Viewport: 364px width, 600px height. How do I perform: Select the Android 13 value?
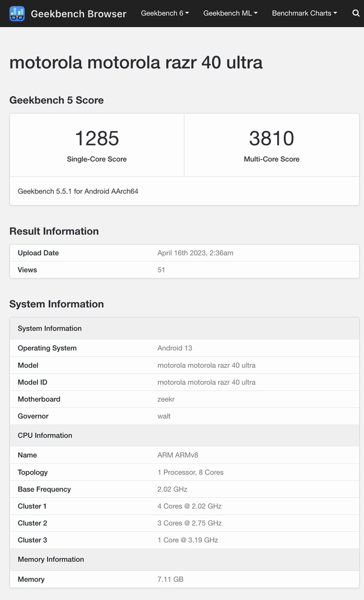click(175, 348)
